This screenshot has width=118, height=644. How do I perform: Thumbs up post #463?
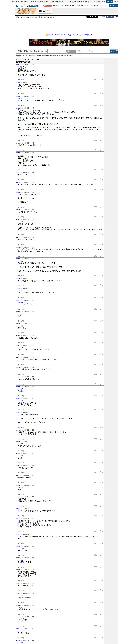[x=95, y=256]
